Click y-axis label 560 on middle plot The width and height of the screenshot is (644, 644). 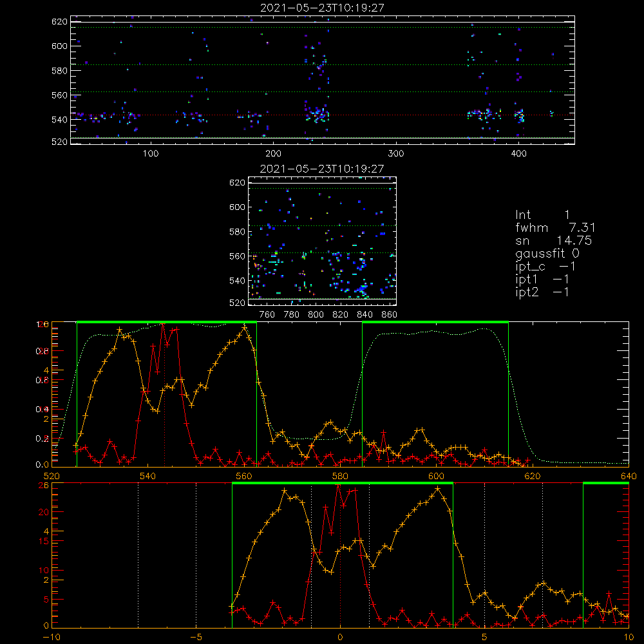coord(238,256)
